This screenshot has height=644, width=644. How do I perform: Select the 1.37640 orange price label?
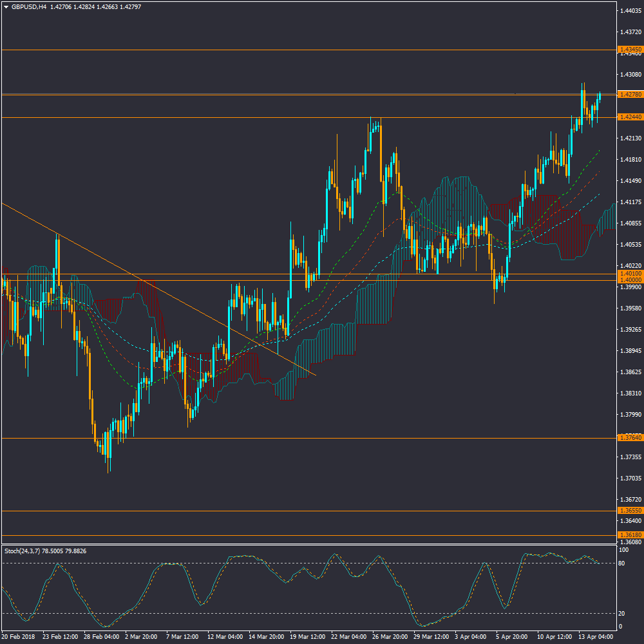629,438
